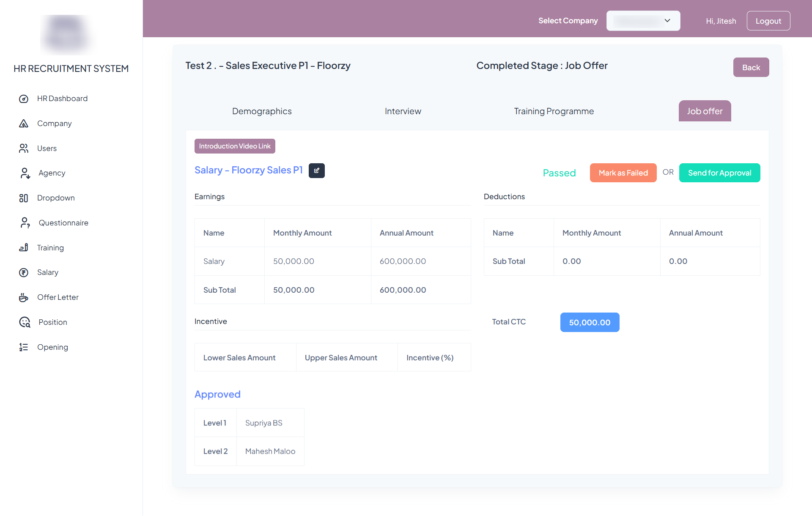Open HR Dashboard menu item
This screenshot has width=812, height=516.
point(62,99)
